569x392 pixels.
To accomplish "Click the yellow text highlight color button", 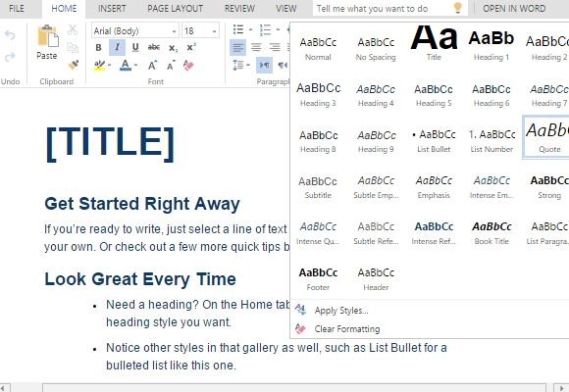I will [99, 66].
